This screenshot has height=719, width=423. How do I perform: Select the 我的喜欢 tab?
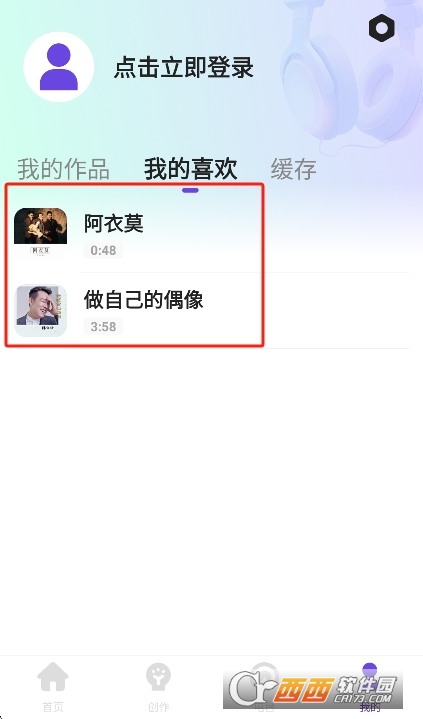[190, 168]
